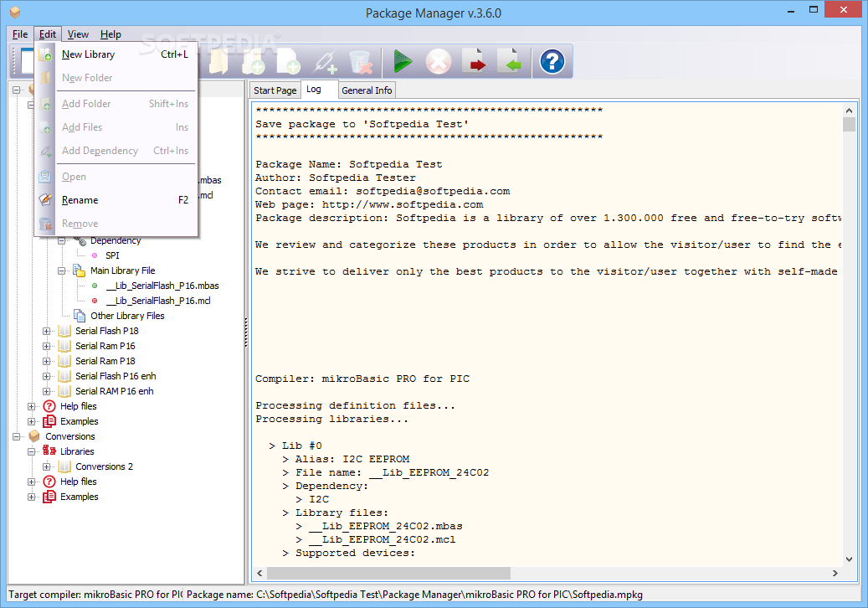The image size is (868, 608).
Task: Switch to the Start Page tab
Action: coord(275,90)
